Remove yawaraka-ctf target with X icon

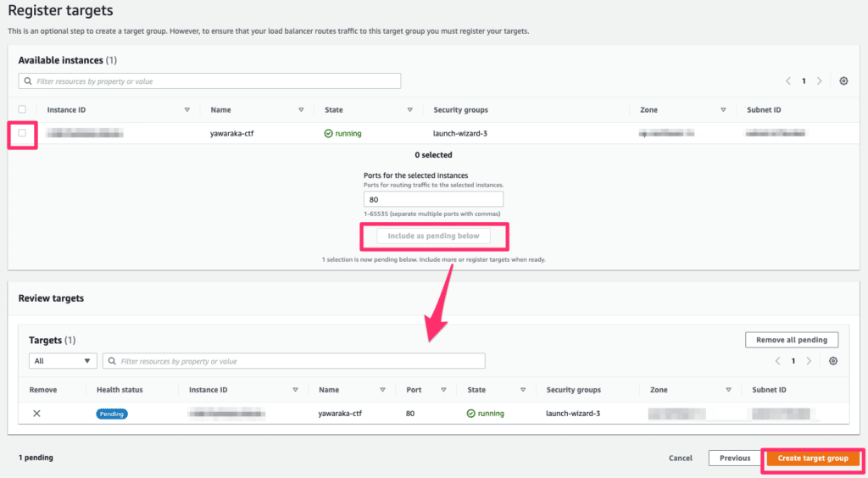36,414
